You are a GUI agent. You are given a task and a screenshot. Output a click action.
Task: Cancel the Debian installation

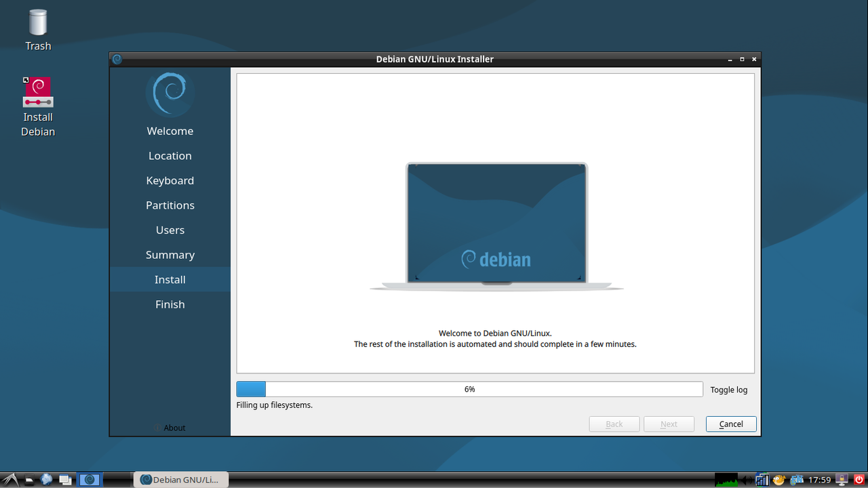tap(731, 424)
